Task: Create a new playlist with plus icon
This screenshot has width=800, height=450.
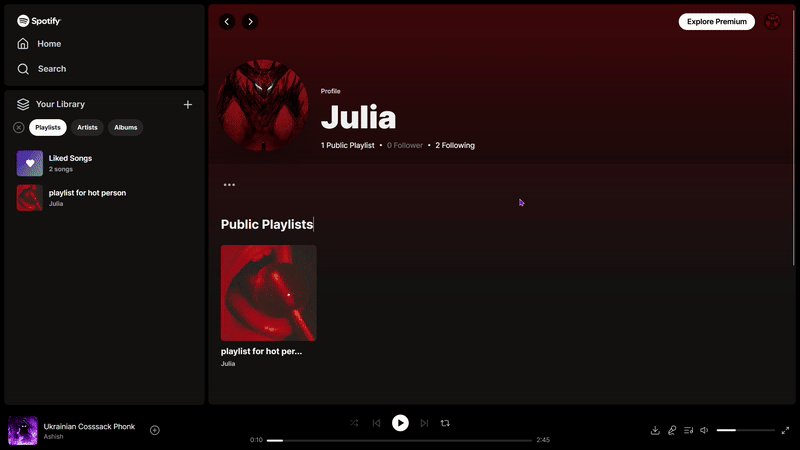Action: [x=188, y=105]
